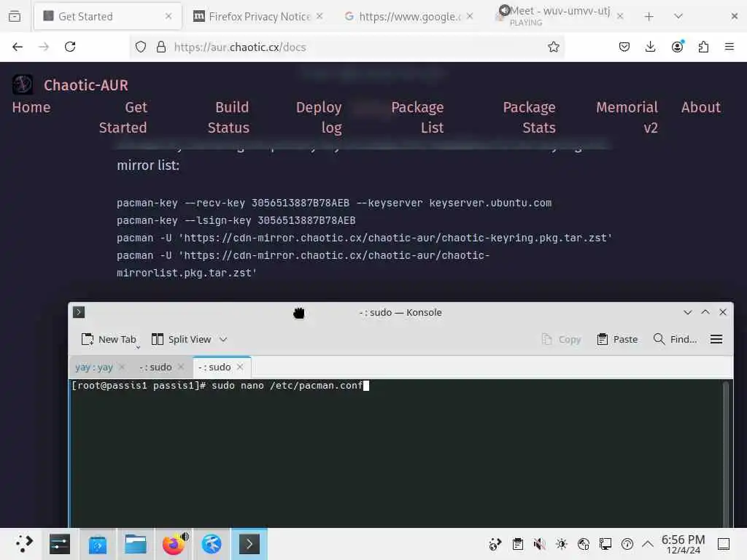Switch to google.com tab
747x560 pixels.
[x=409, y=17]
